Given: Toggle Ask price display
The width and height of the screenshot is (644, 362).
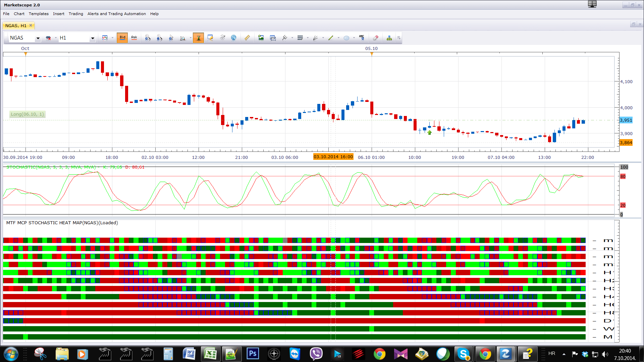Looking at the screenshot, I should 134,38.
